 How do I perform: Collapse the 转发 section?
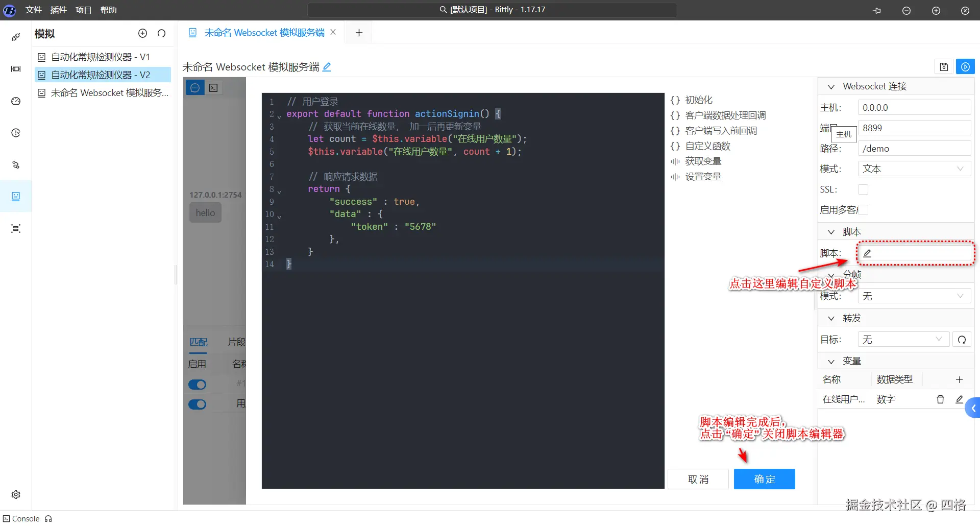click(831, 319)
